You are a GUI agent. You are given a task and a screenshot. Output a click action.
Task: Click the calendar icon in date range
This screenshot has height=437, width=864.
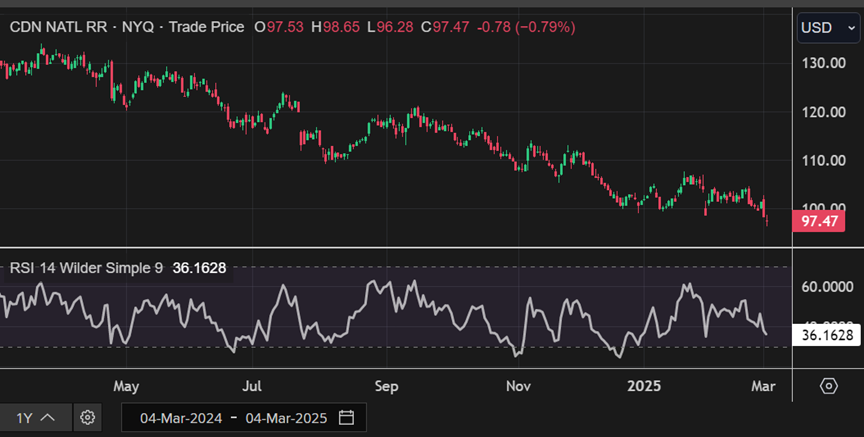pyautogui.click(x=347, y=417)
